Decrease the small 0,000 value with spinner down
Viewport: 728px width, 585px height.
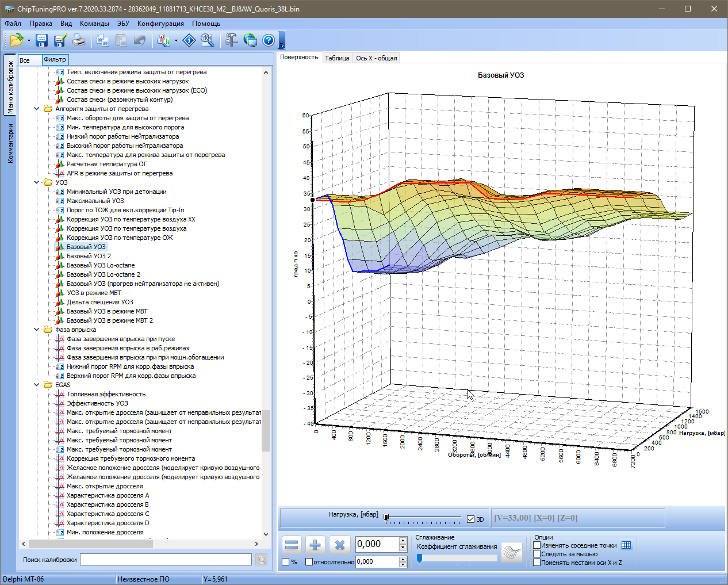tap(403, 565)
